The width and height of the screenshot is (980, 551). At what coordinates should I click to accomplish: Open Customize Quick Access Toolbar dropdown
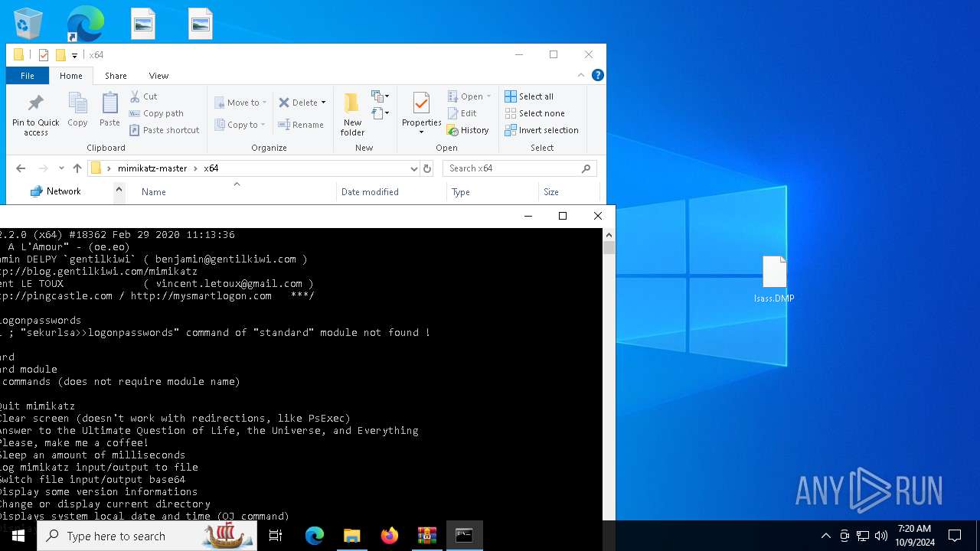(x=74, y=55)
